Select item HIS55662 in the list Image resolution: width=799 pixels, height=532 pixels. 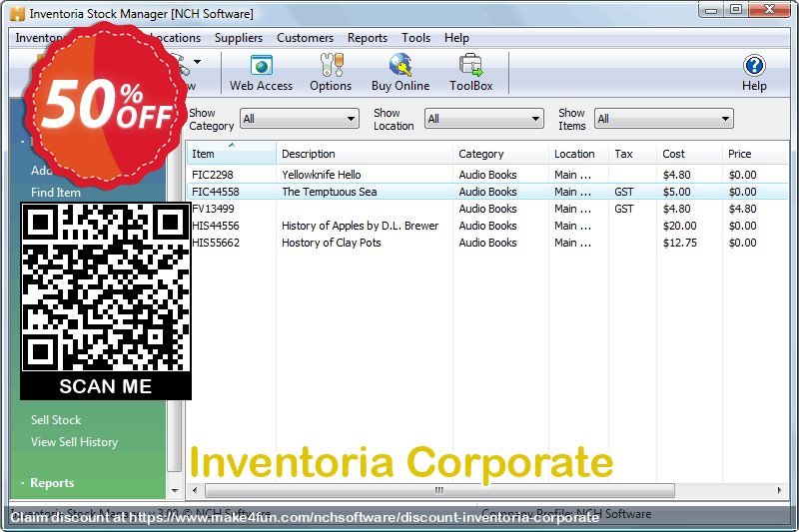[x=487, y=243]
